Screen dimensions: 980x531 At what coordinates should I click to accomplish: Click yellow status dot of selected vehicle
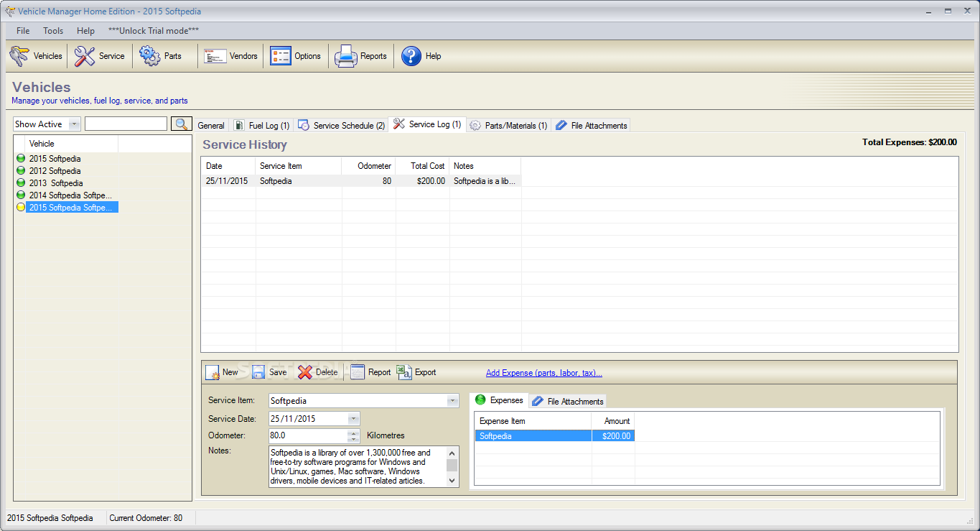coord(21,208)
